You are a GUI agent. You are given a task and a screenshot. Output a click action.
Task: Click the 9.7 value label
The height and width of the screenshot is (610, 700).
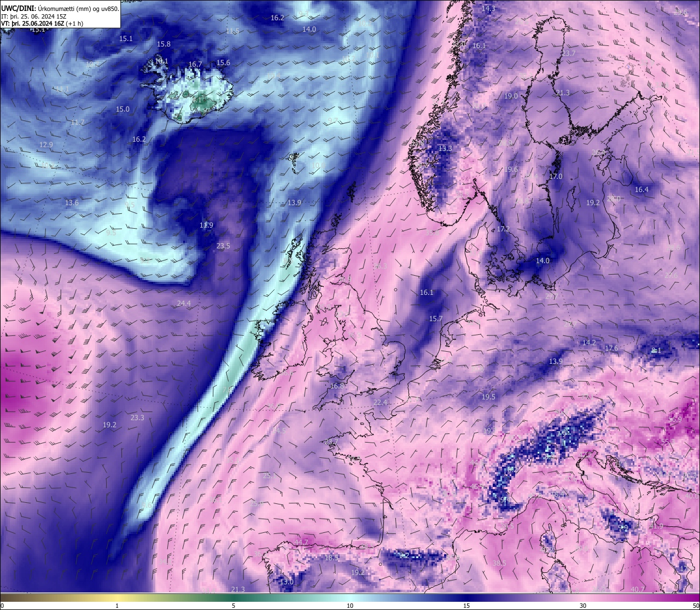coord(332,120)
